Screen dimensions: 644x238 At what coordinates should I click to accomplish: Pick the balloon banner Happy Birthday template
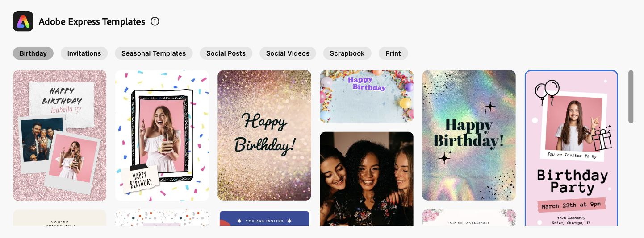[367, 96]
